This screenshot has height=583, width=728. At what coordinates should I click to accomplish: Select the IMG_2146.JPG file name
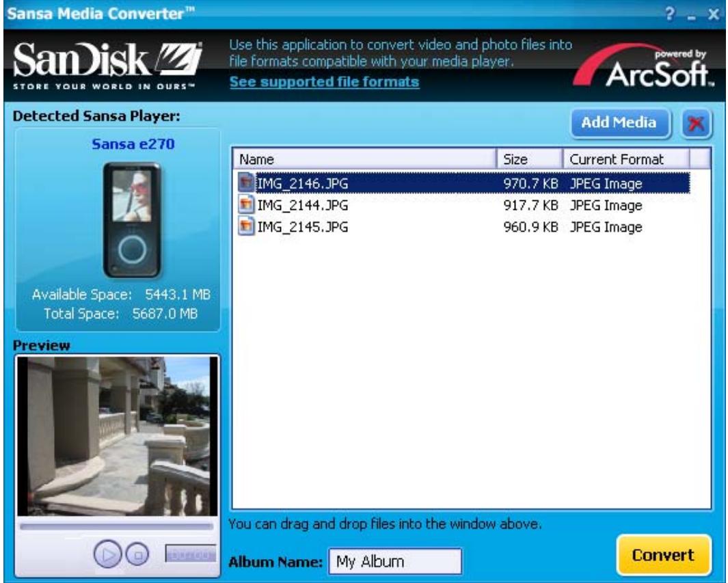coord(303,183)
